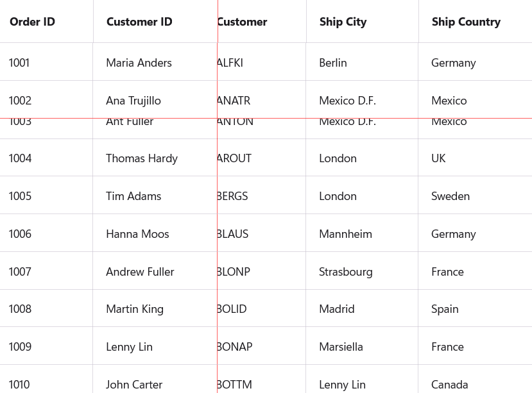Select the order ID cell 1001
532x393 pixels.
pos(19,63)
